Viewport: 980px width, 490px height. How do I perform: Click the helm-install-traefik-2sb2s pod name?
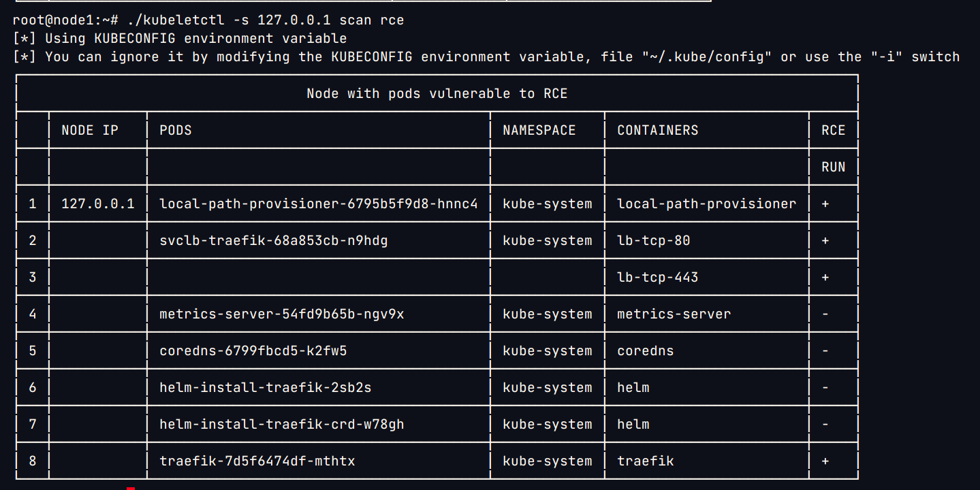point(265,387)
